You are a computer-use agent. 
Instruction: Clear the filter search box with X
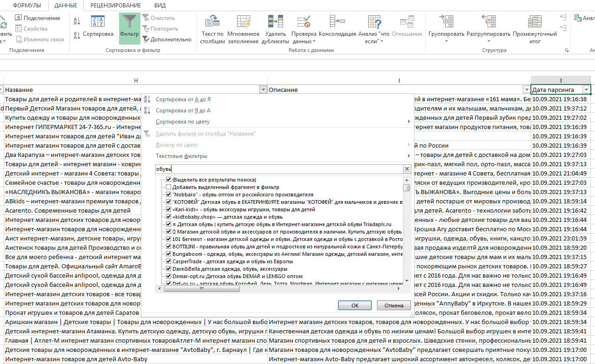[x=407, y=169]
